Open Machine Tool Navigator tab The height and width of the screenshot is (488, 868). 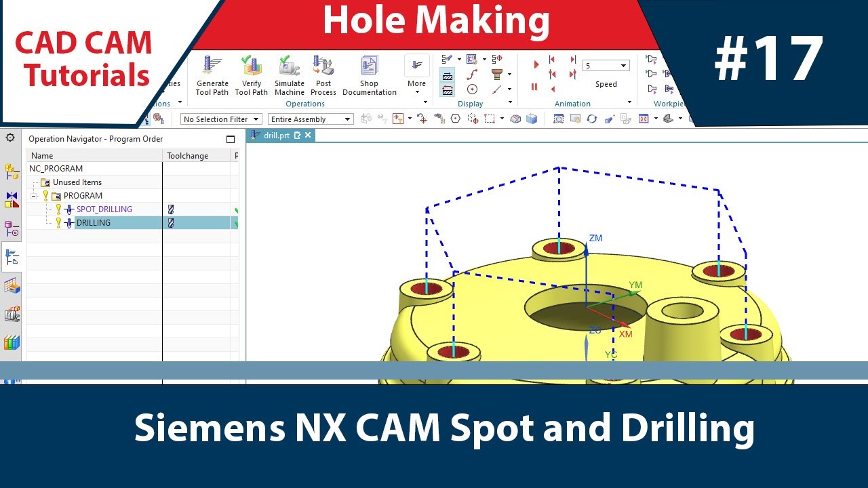tap(12, 314)
